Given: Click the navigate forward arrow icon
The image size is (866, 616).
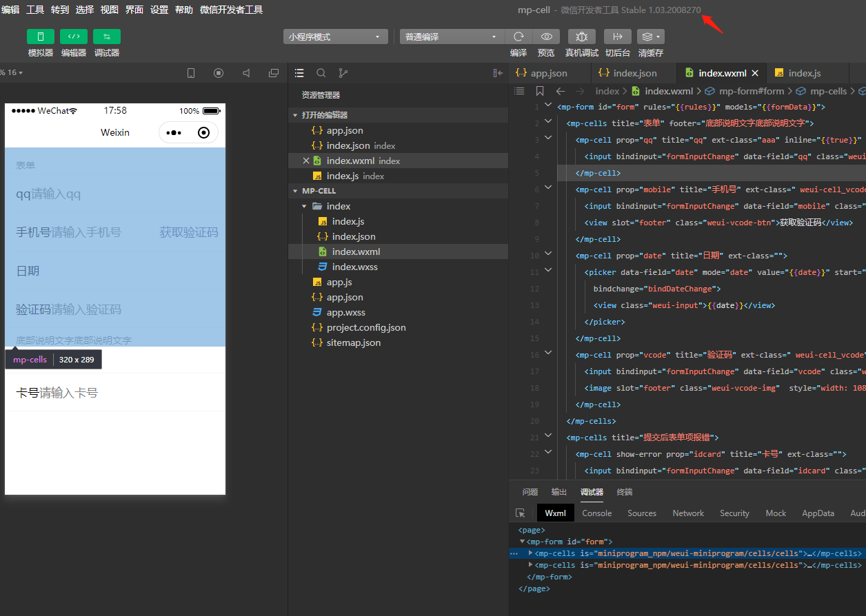Looking at the screenshot, I should [x=580, y=91].
